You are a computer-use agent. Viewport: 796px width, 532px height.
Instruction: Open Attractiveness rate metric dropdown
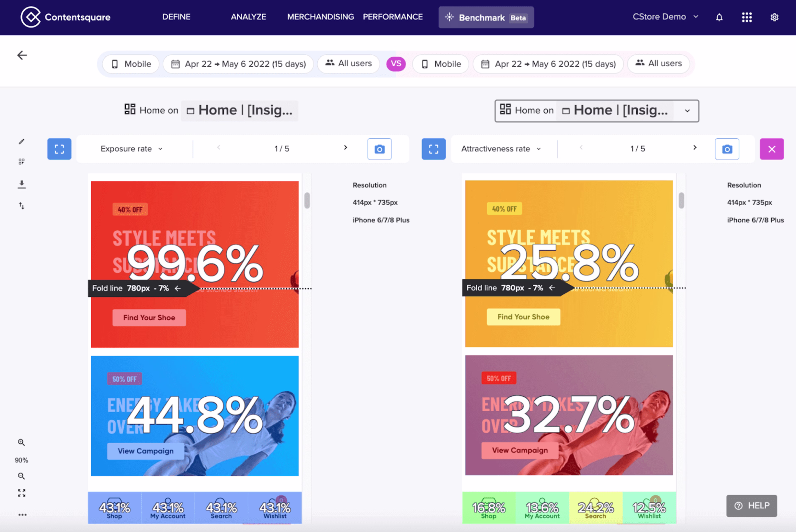click(x=501, y=149)
